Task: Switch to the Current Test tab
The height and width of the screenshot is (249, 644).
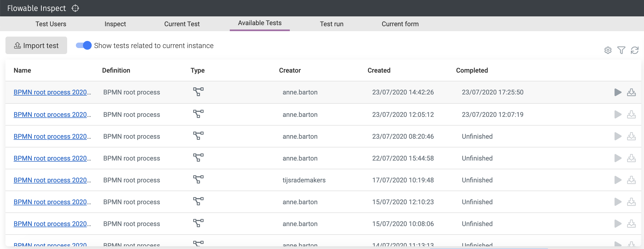Action: point(182,24)
